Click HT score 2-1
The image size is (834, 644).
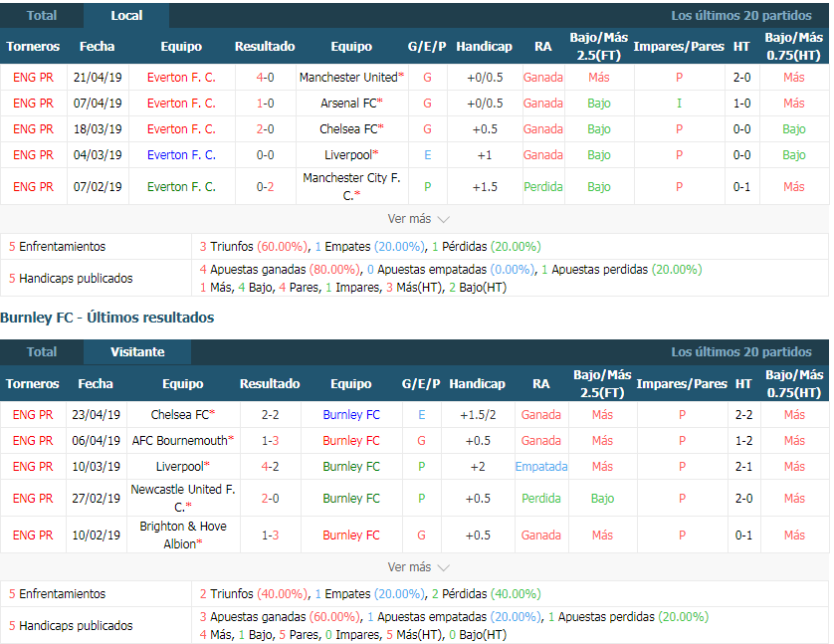click(743, 467)
